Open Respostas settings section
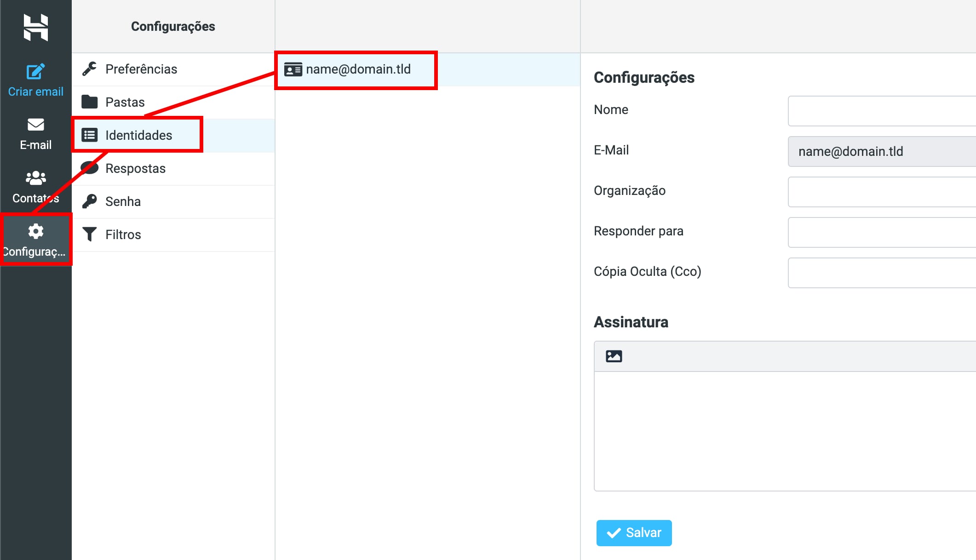Image resolution: width=976 pixels, height=560 pixels. (135, 168)
